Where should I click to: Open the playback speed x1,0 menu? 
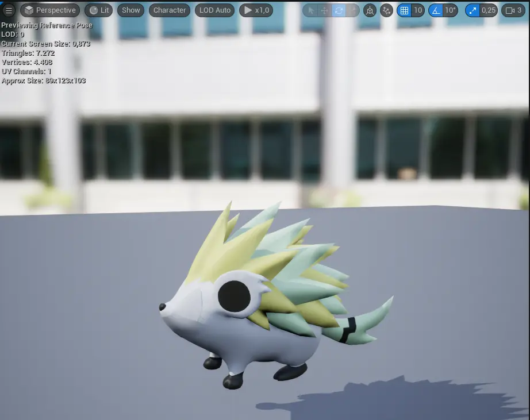(257, 10)
